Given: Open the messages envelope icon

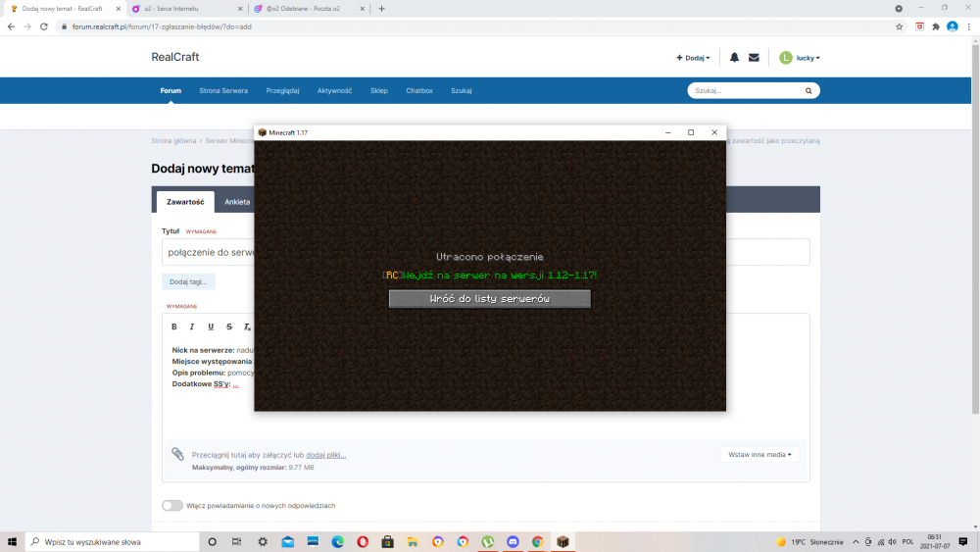Looking at the screenshot, I should tap(754, 58).
